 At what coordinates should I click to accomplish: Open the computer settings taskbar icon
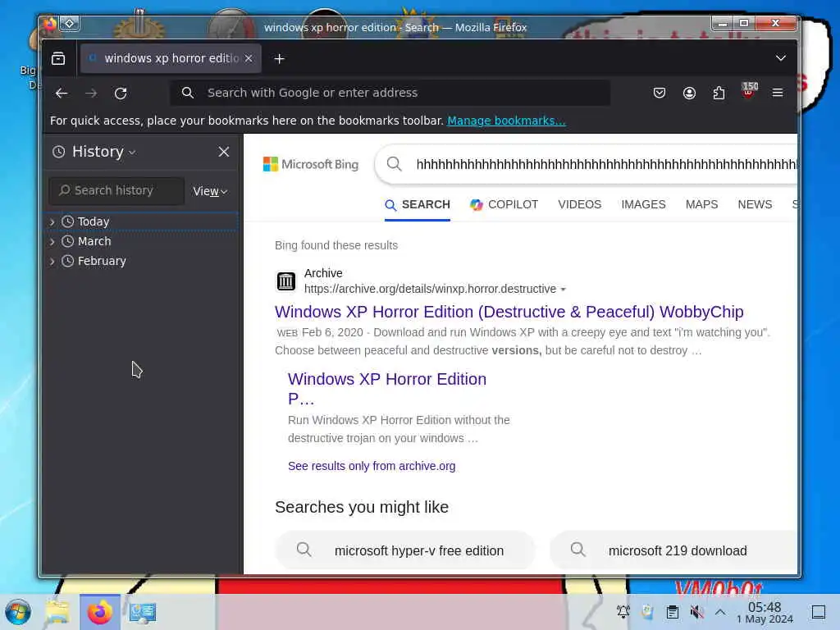pos(143,612)
